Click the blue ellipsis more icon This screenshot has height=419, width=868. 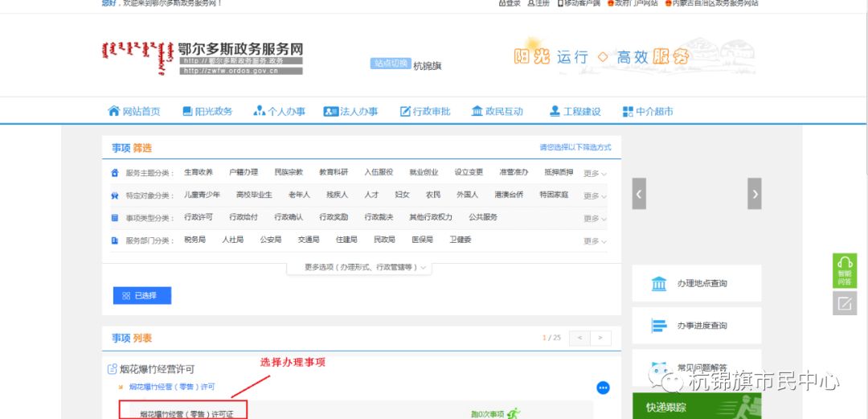[x=603, y=388]
